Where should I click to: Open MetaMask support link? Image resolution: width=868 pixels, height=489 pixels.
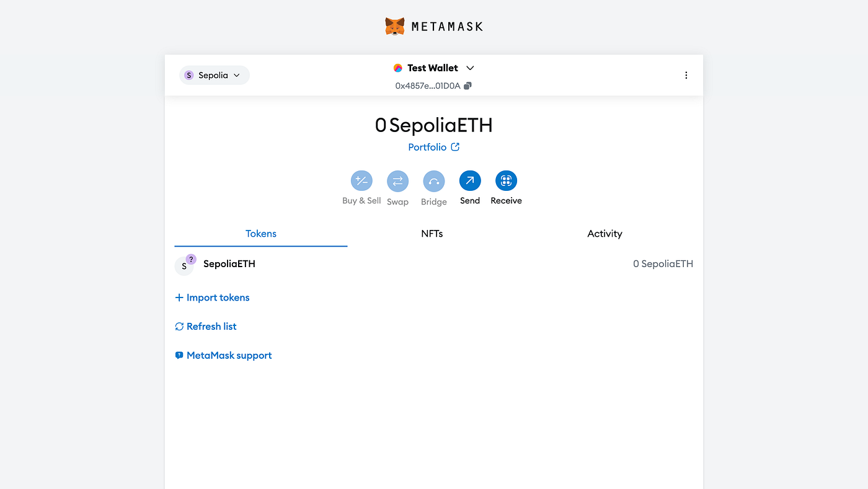pos(223,356)
